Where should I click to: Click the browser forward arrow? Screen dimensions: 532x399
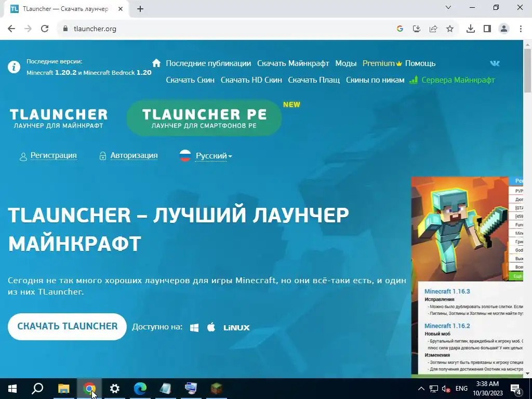pos(28,29)
